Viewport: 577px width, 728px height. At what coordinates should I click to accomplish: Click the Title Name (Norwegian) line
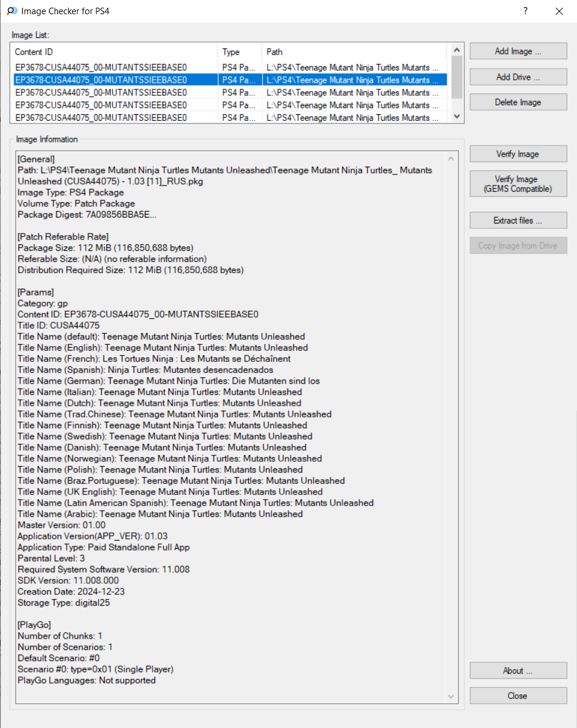coord(170,458)
